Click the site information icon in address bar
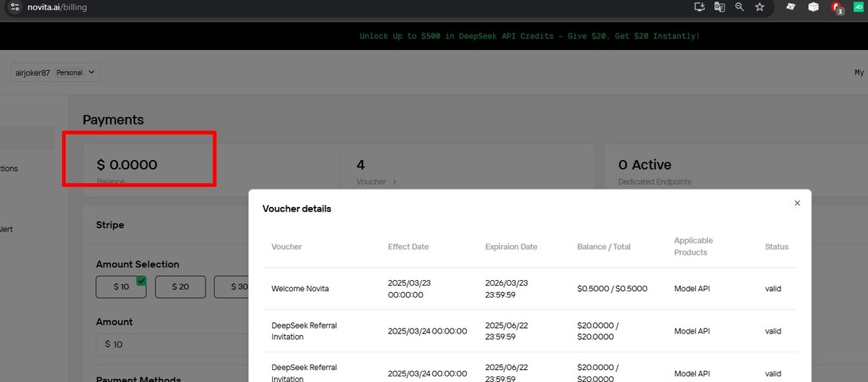868x382 pixels. pyautogui.click(x=14, y=7)
